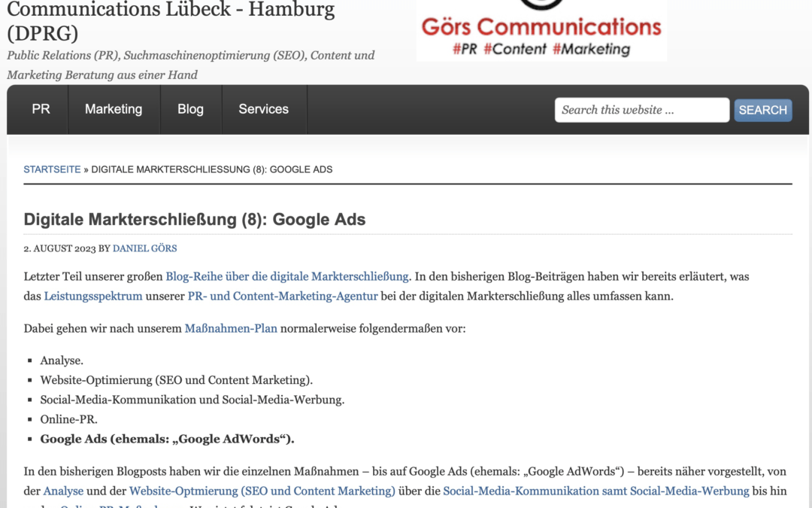Image resolution: width=812 pixels, height=508 pixels.
Task: Click the SEARCH button
Action: (763, 110)
